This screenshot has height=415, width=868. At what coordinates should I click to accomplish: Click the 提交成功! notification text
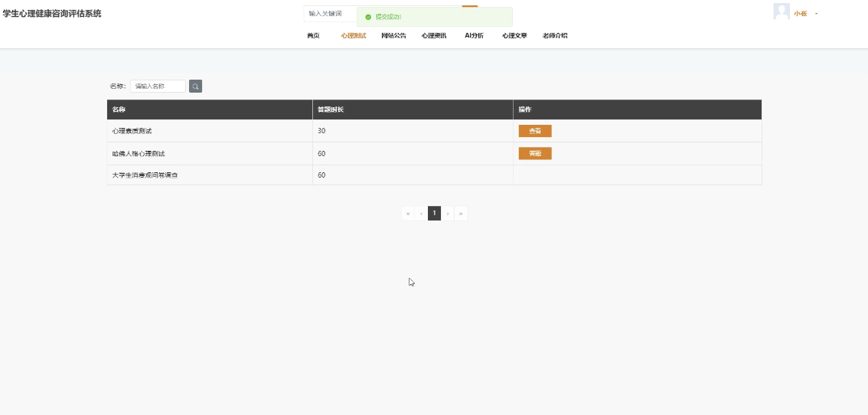click(x=388, y=17)
